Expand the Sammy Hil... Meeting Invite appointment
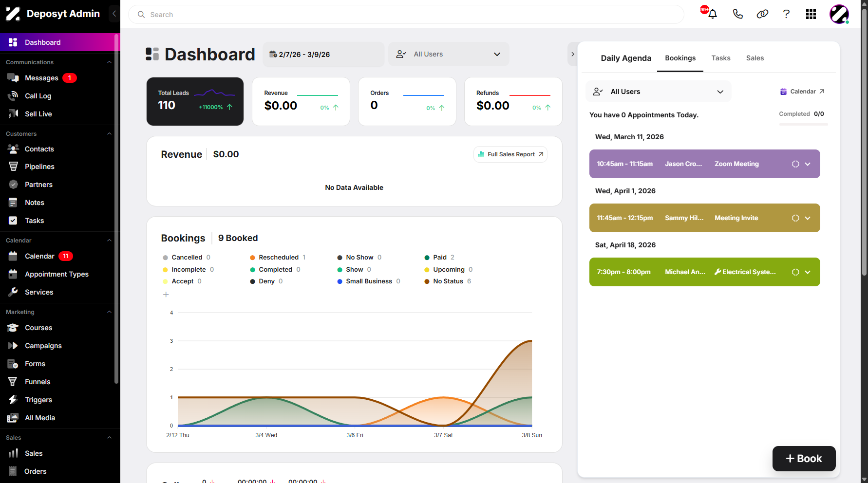The image size is (868, 483). [x=808, y=218]
